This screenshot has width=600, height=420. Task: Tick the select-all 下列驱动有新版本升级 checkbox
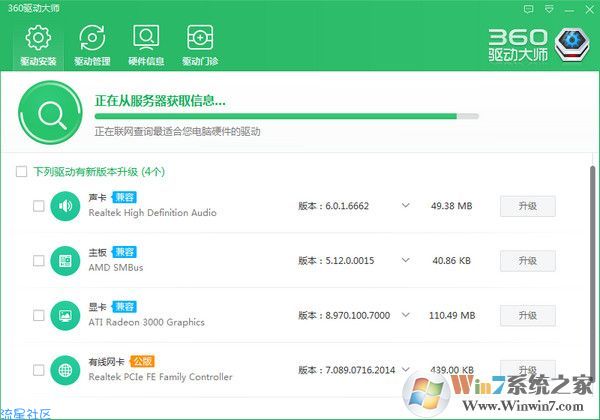point(21,171)
